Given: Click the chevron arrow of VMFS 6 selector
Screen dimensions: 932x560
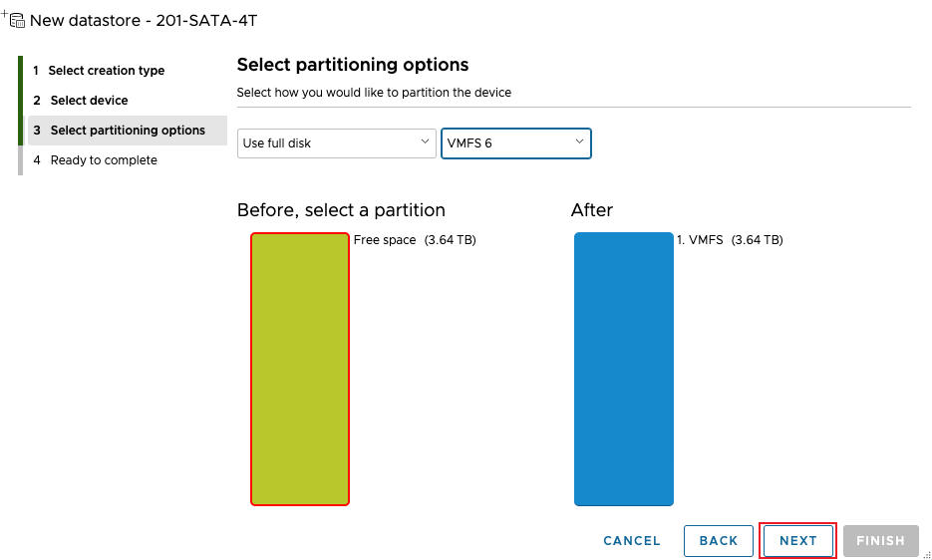Looking at the screenshot, I should click(x=579, y=141).
